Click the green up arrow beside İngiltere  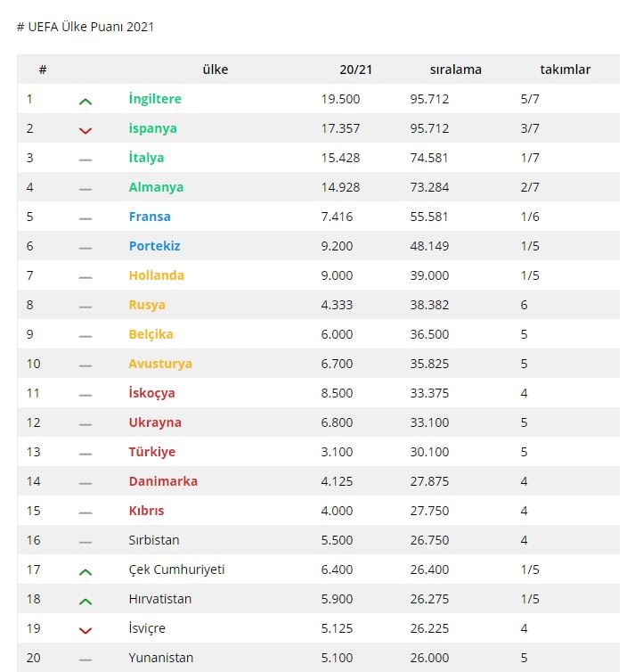tap(85, 102)
